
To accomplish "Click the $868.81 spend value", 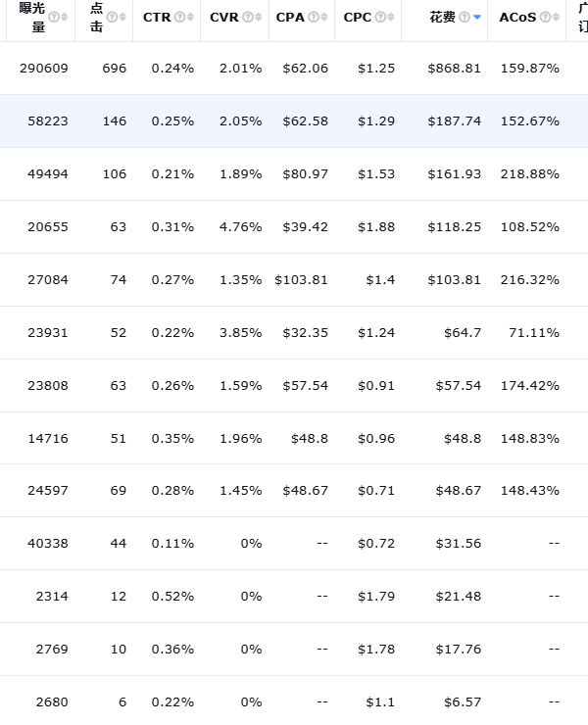I will pyautogui.click(x=455, y=69).
